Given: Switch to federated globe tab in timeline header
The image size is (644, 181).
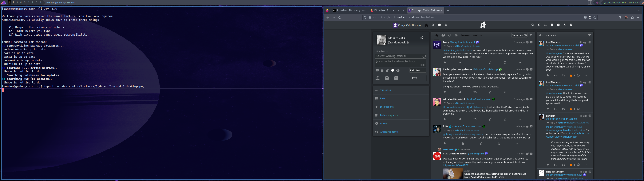Looking at the screenshot, I should (x=456, y=36).
